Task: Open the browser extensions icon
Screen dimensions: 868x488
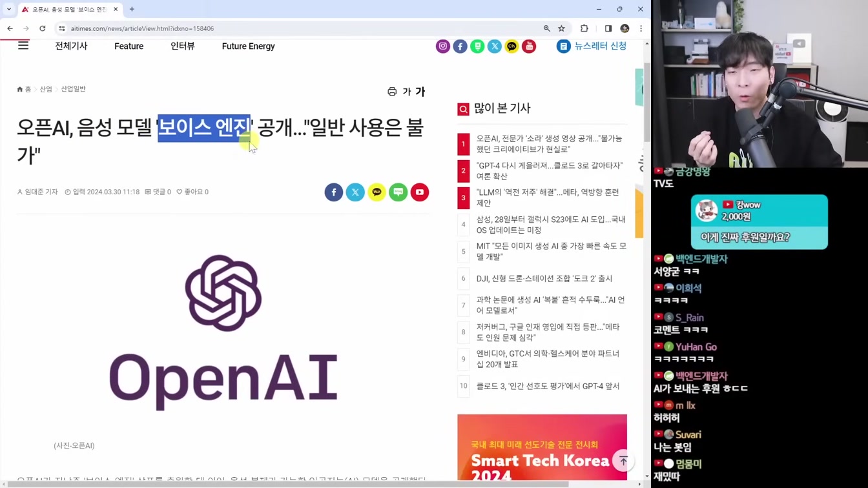Action: [584, 28]
